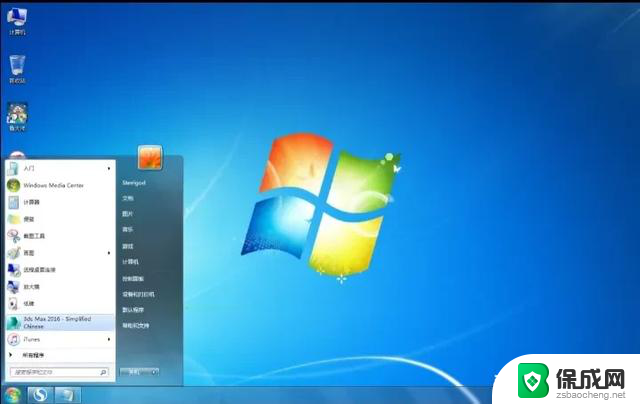The width and height of the screenshot is (640, 404).
Task: Open Devices and Printers (设备和打印机)
Action: [x=138, y=294]
